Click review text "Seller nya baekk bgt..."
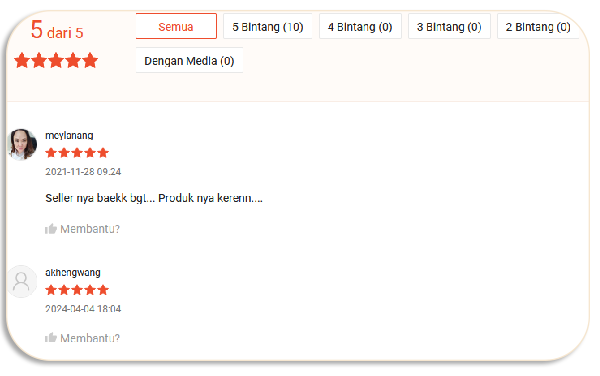Image resolution: width=600 pixels, height=376 pixels. (100, 198)
